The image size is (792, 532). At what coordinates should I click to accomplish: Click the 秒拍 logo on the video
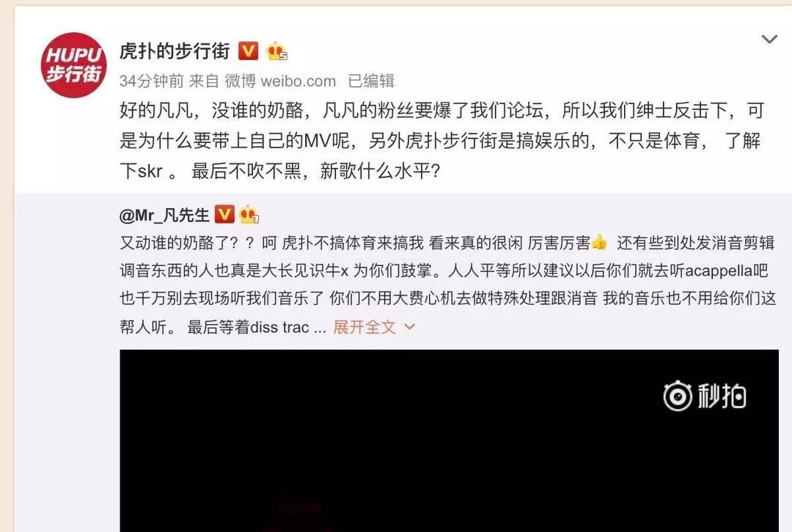point(705,396)
